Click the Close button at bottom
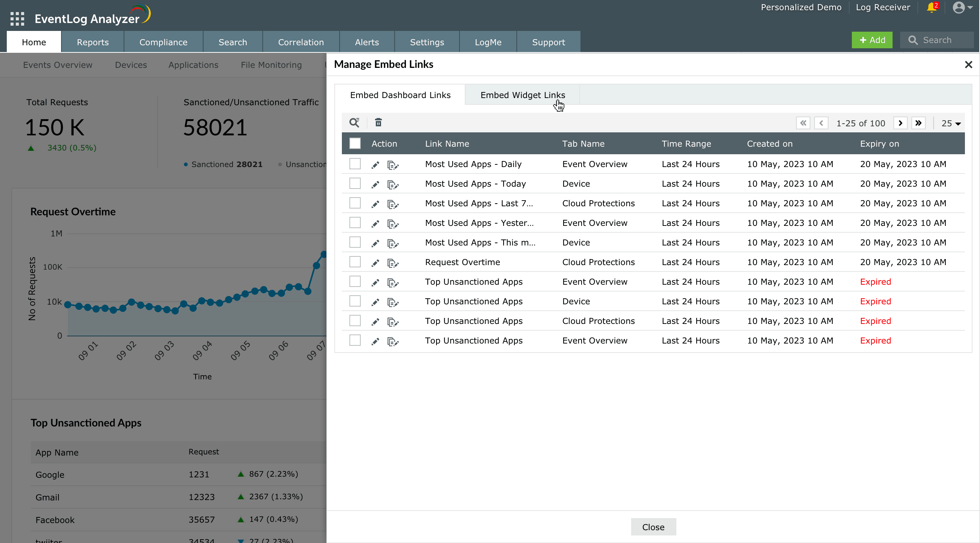The width and height of the screenshot is (980, 543). click(653, 527)
